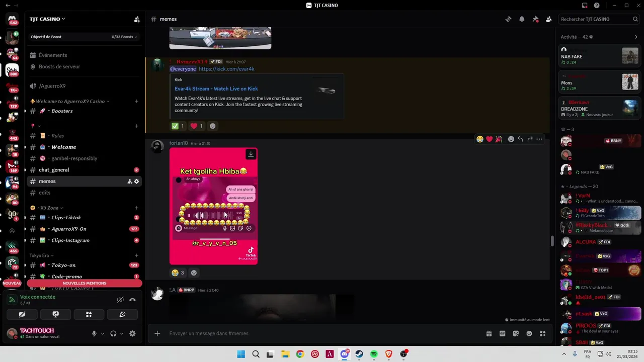Open the Discord inbox icon in title bar
This screenshot has width=644, height=362.
point(585,6)
